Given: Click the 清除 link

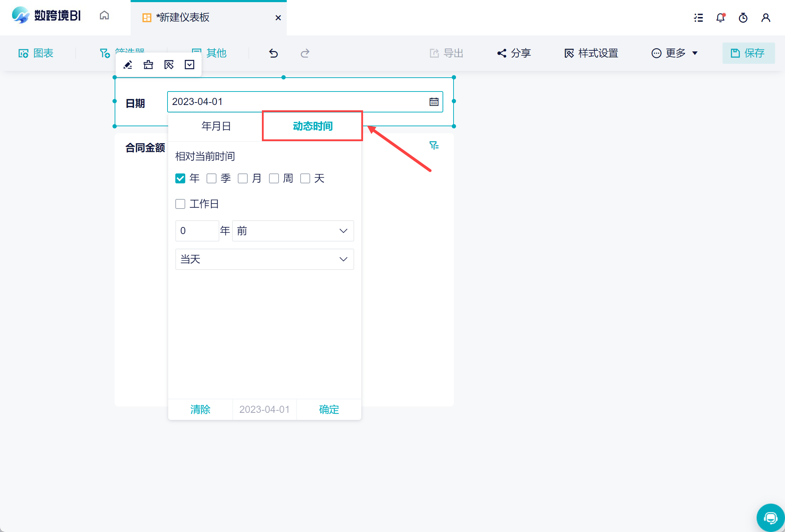Looking at the screenshot, I should [200, 409].
